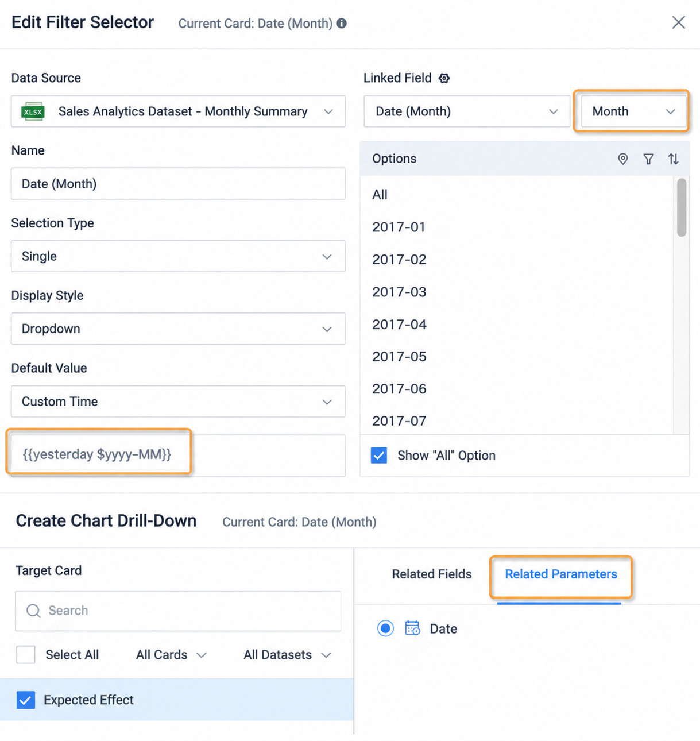
Task: Click the XLSX dataset file icon
Action: click(33, 111)
